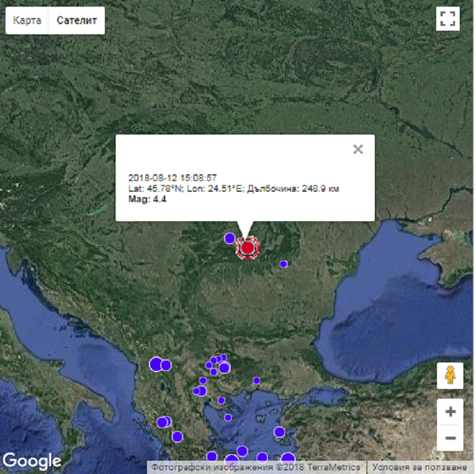The height and width of the screenshot is (474, 476).
Task: Select purple marker adjacent to red epicenter
Action: click(230, 238)
